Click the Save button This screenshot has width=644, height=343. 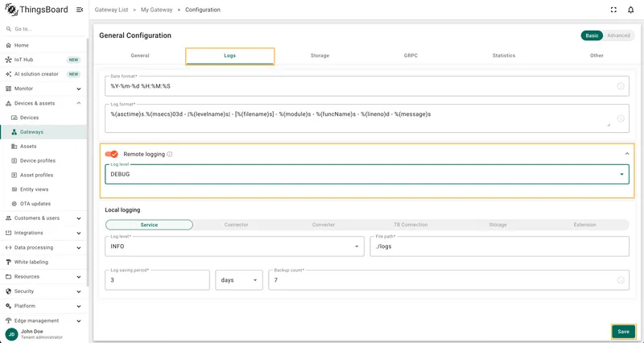pyautogui.click(x=623, y=332)
